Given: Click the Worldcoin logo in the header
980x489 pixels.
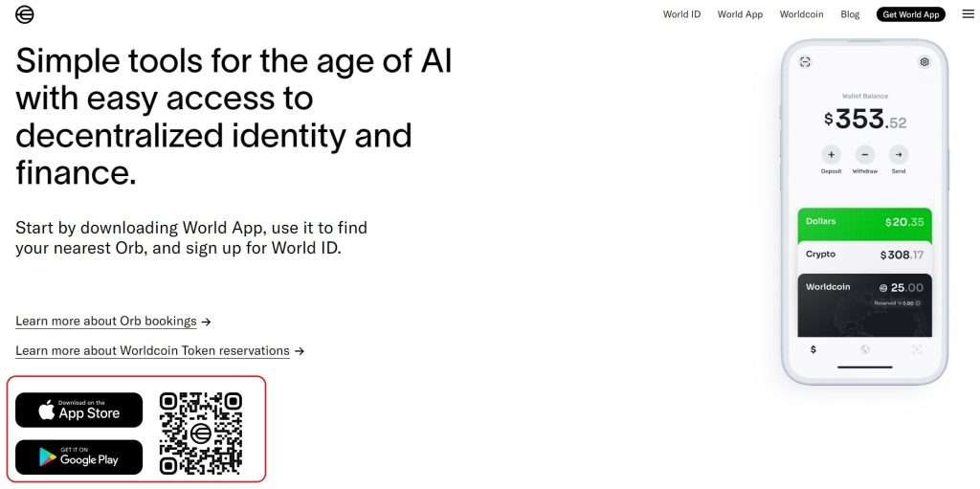Looking at the screenshot, I should (x=25, y=14).
